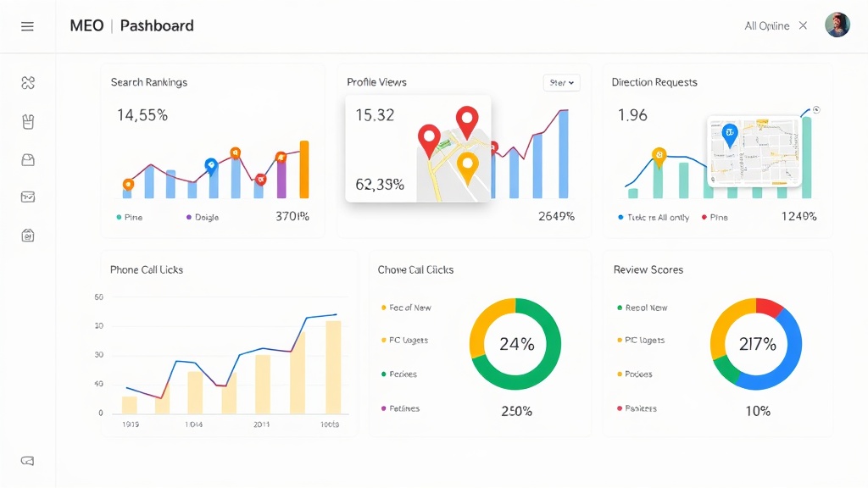Click the Search Rankings card title
868x488 pixels.
pos(149,82)
